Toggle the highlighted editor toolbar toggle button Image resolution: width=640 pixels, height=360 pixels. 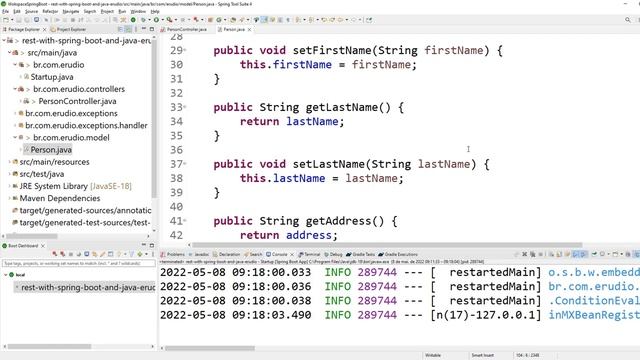tap(264, 20)
